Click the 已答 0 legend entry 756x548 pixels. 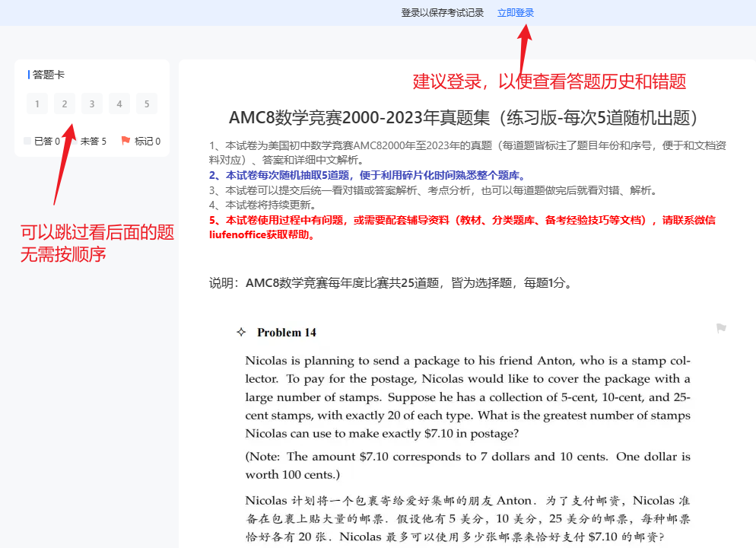click(x=42, y=141)
